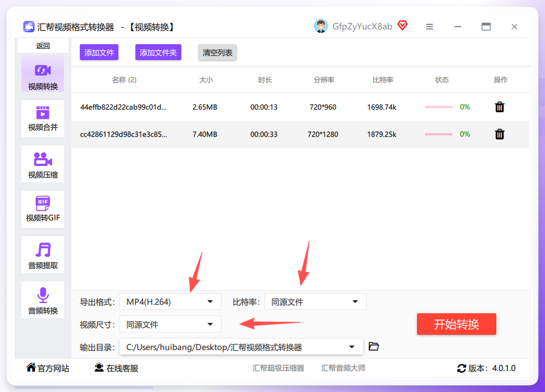The image size is (545, 392).
Task: Minimize the converter window
Action: tap(458, 27)
